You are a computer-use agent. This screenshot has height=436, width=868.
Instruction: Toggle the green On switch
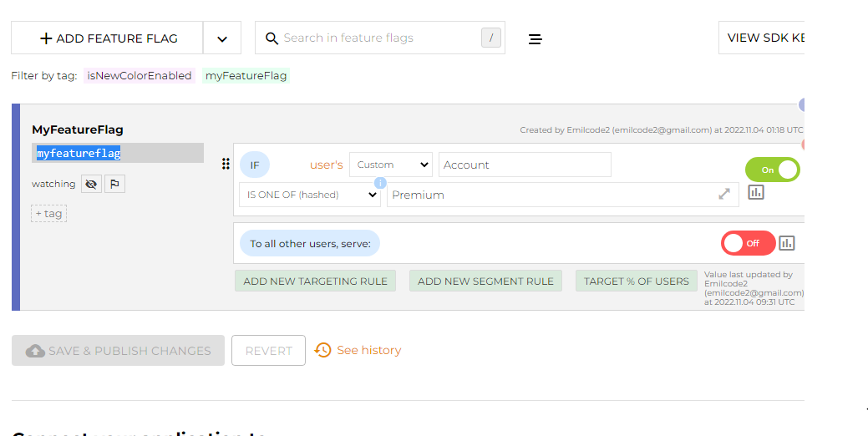772,170
